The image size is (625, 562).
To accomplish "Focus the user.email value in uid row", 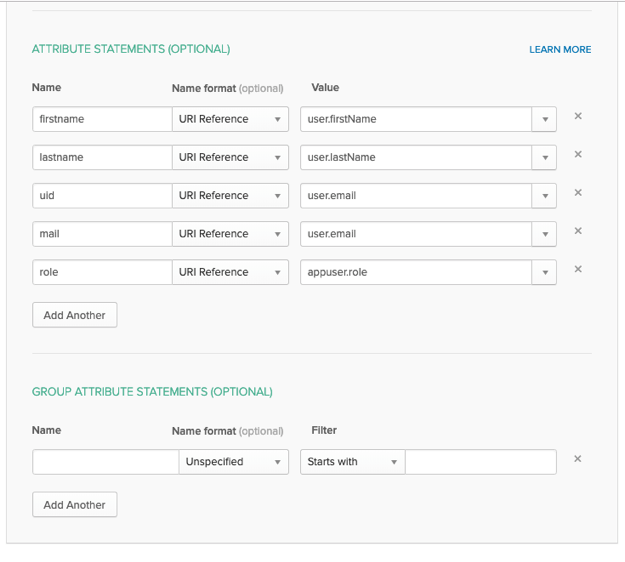I will [416, 195].
